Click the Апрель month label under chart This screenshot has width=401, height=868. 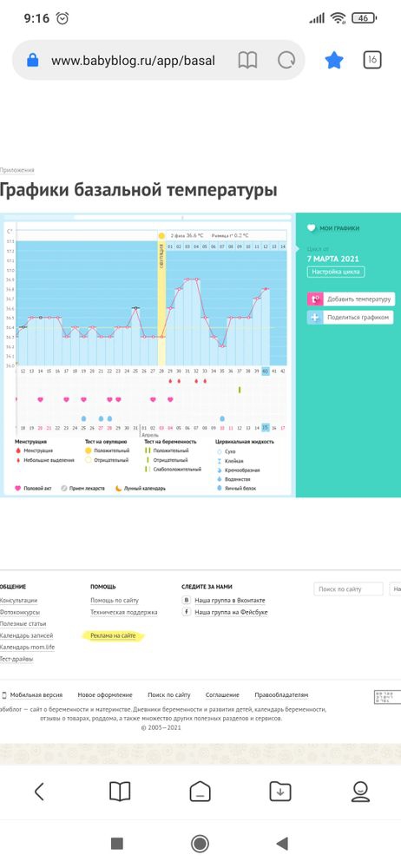click(149, 435)
